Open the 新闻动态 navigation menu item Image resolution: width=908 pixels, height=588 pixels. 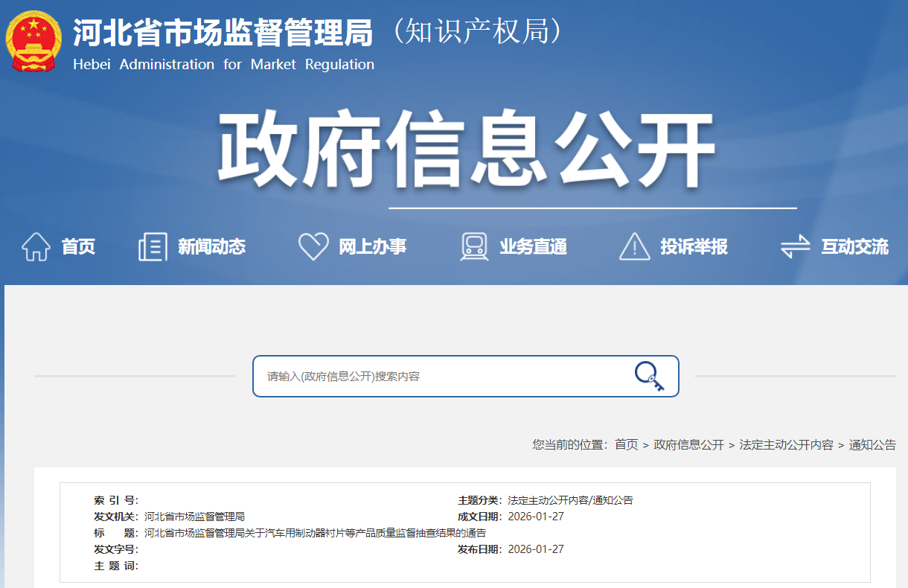(x=211, y=246)
